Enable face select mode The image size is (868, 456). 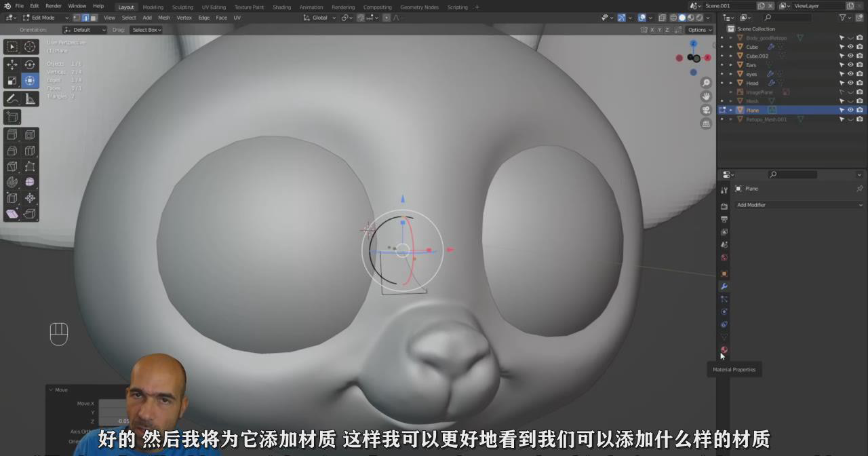pyautogui.click(x=93, y=18)
